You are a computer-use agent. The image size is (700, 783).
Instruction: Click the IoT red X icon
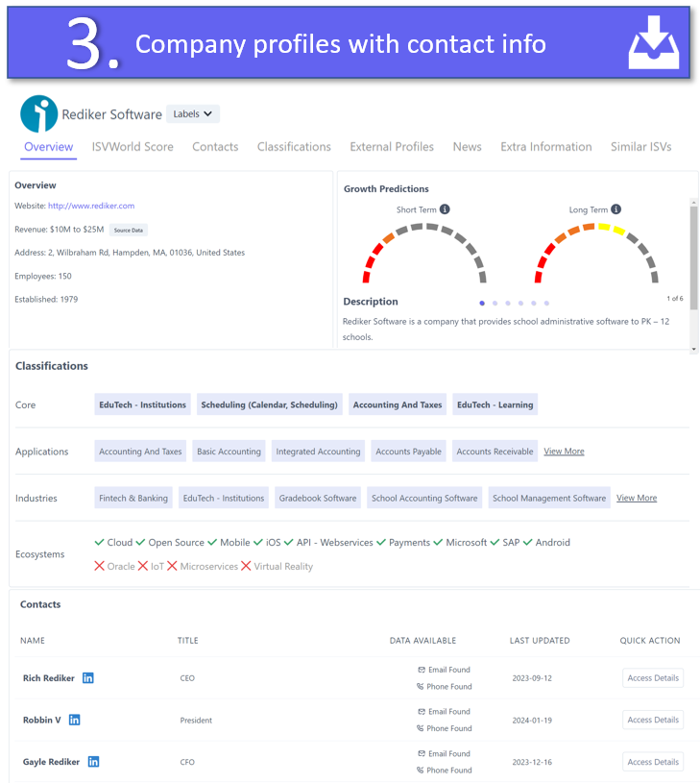[x=143, y=566]
